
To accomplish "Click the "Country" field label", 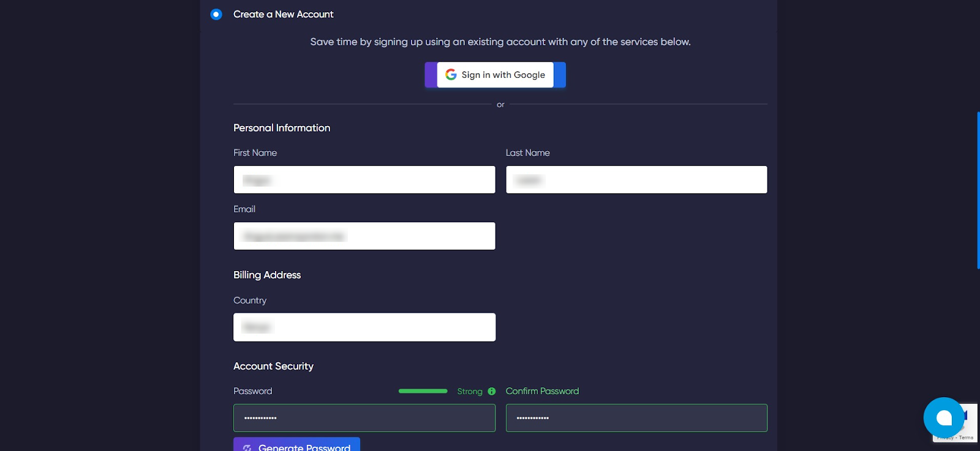I will [x=250, y=300].
